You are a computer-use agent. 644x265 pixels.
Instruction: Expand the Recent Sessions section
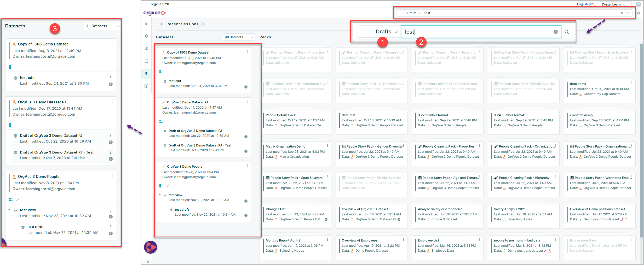[162, 24]
